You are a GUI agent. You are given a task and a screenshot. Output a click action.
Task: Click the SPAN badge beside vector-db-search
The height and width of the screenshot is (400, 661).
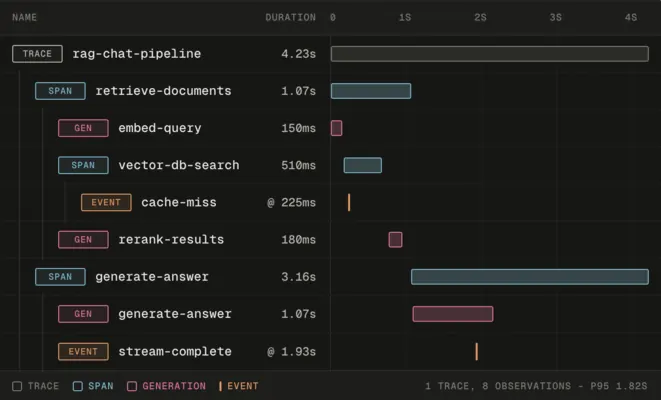pyautogui.click(x=83, y=165)
